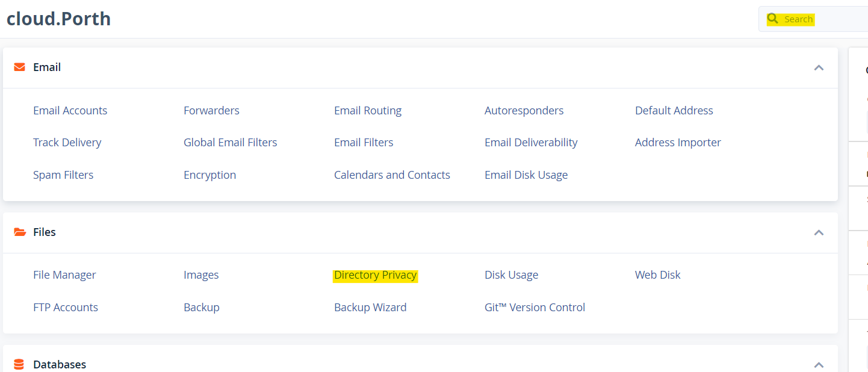Open Email Accounts
This screenshot has width=868, height=372.
tap(70, 111)
